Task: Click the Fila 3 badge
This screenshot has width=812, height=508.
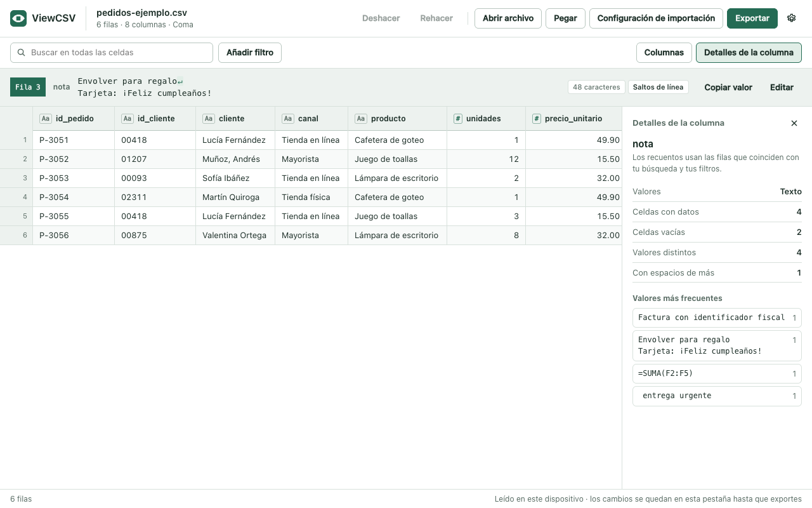Action: (28, 87)
